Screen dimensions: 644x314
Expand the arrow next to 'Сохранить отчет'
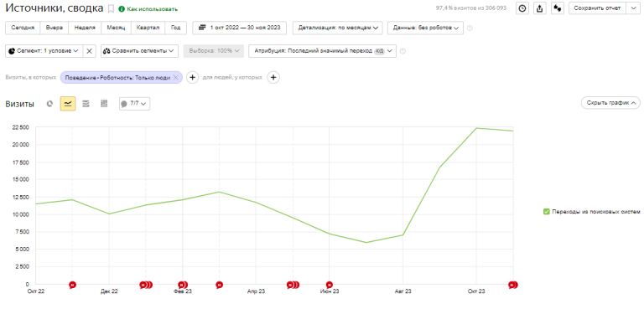632,8
